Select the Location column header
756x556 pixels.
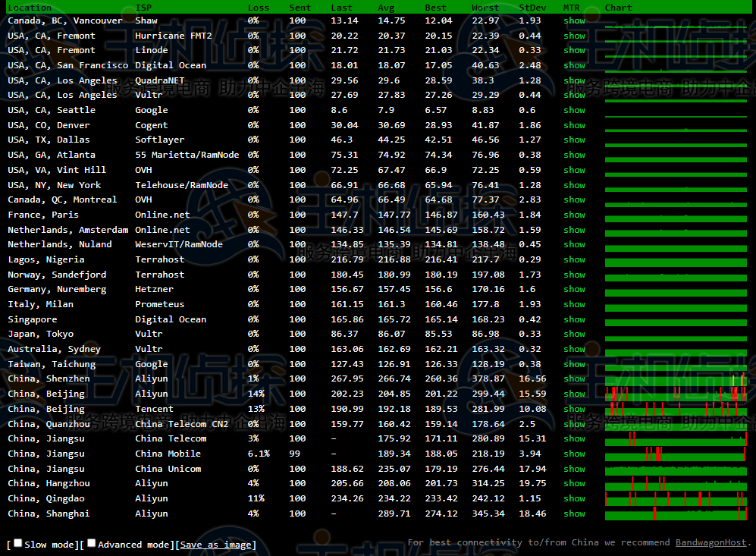coord(30,8)
